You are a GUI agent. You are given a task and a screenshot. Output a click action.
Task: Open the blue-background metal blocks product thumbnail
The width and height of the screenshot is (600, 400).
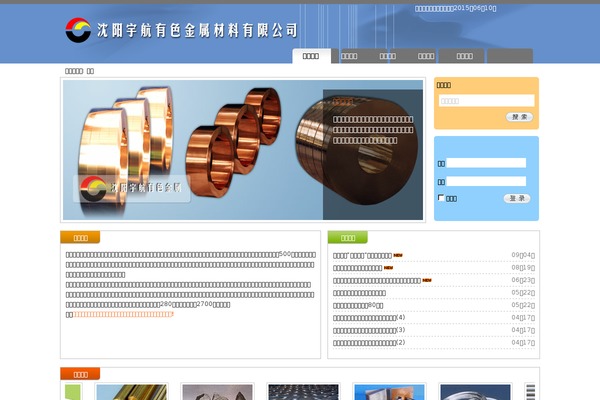tap(389, 392)
